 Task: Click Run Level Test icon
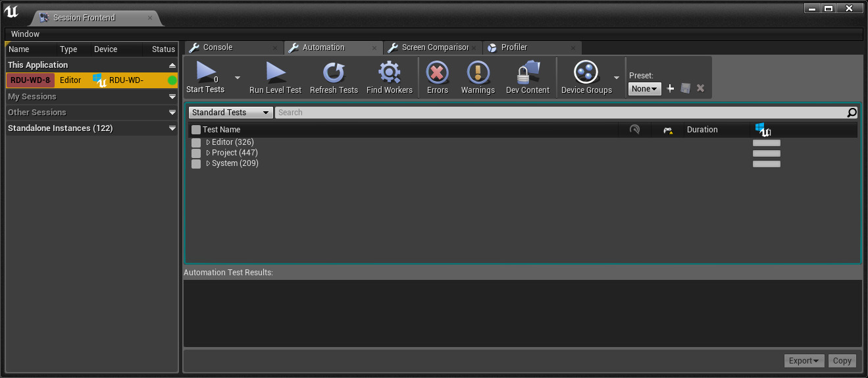tap(275, 72)
